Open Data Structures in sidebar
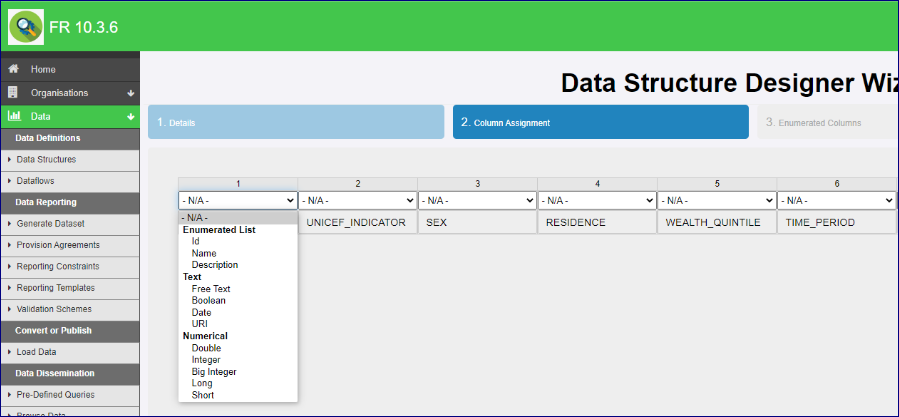The height and width of the screenshot is (417, 899). (x=46, y=159)
